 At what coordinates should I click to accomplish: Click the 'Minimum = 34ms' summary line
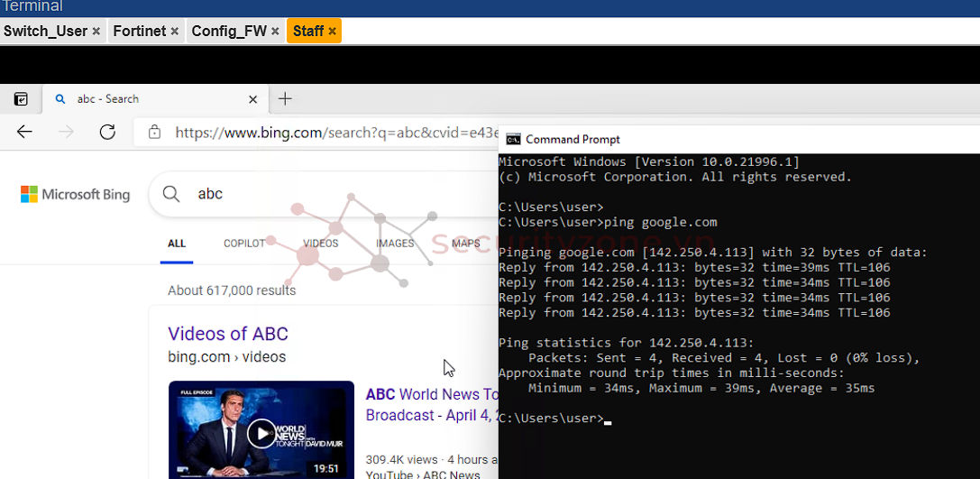point(701,388)
